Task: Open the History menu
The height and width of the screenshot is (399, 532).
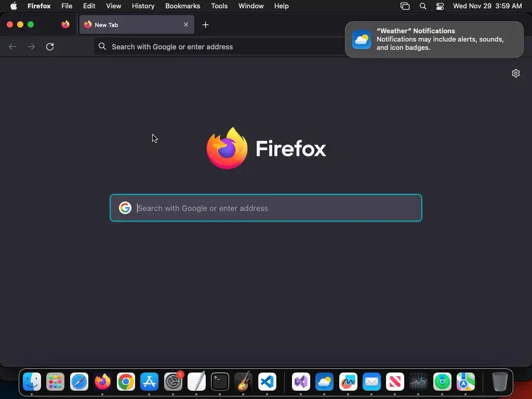Action: click(143, 6)
